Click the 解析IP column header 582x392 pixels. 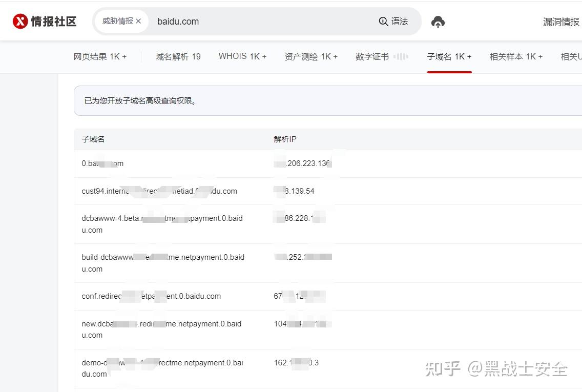285,139
